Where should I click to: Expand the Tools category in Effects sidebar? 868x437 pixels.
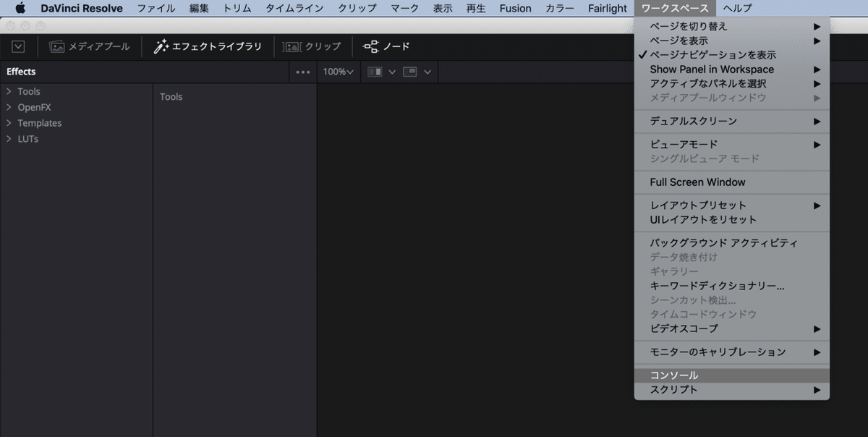pos(29,91)
